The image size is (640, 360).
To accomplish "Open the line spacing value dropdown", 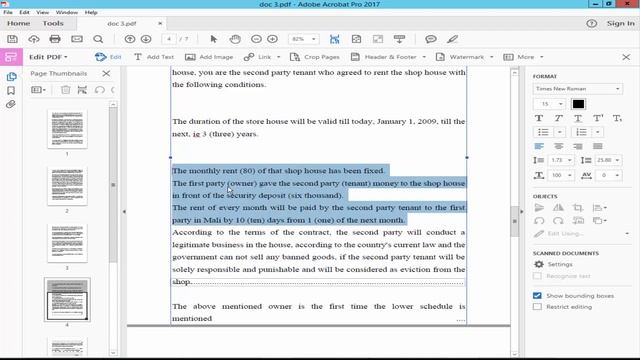I will point(570,160).
